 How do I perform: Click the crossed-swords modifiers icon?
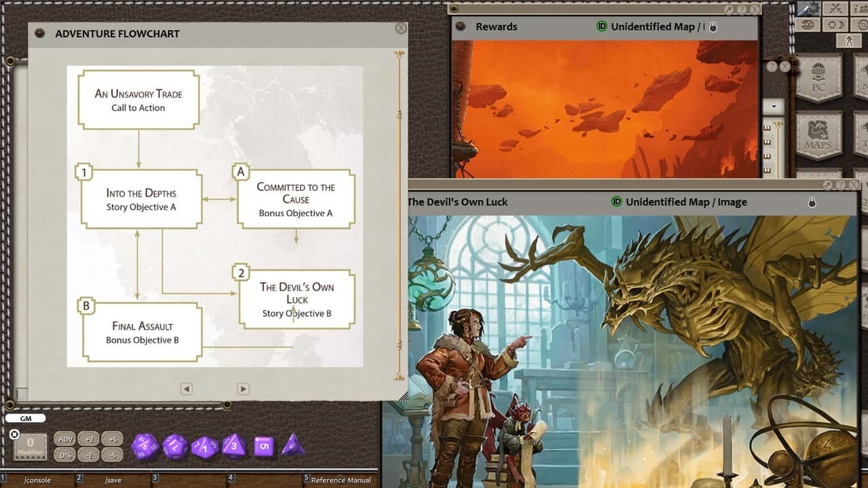tap(834, 8)
